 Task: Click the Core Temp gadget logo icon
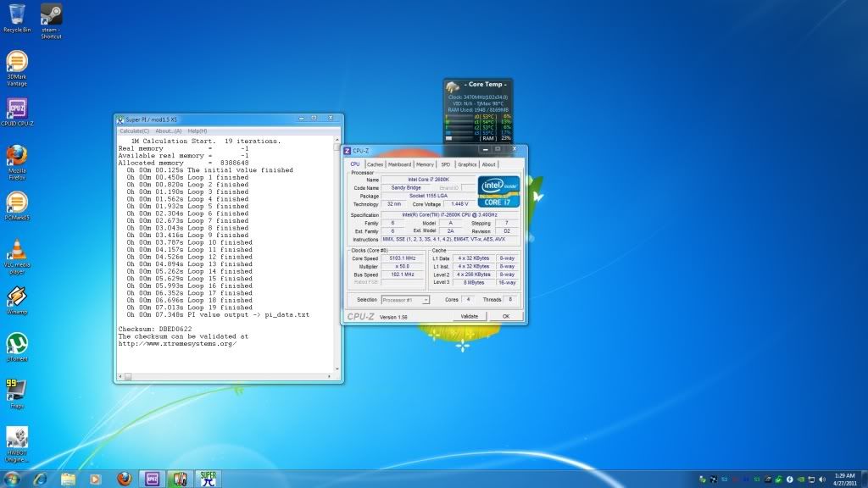[453, 86]
